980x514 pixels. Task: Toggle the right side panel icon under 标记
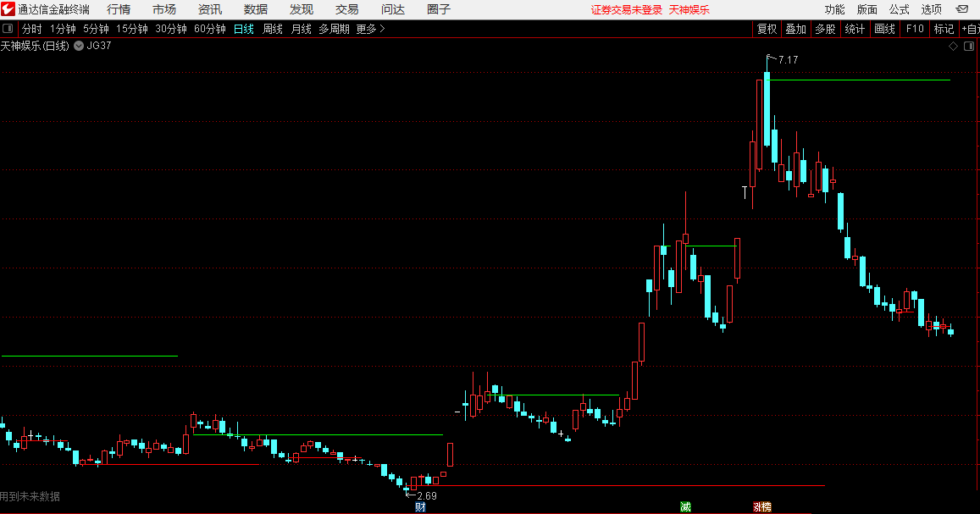[969, 47]
